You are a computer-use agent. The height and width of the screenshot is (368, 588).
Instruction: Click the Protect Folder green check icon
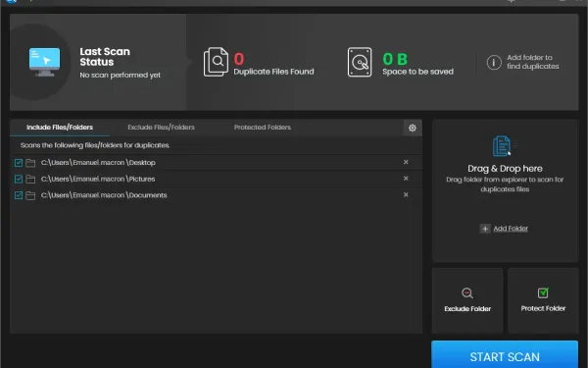tap(543, 292)
